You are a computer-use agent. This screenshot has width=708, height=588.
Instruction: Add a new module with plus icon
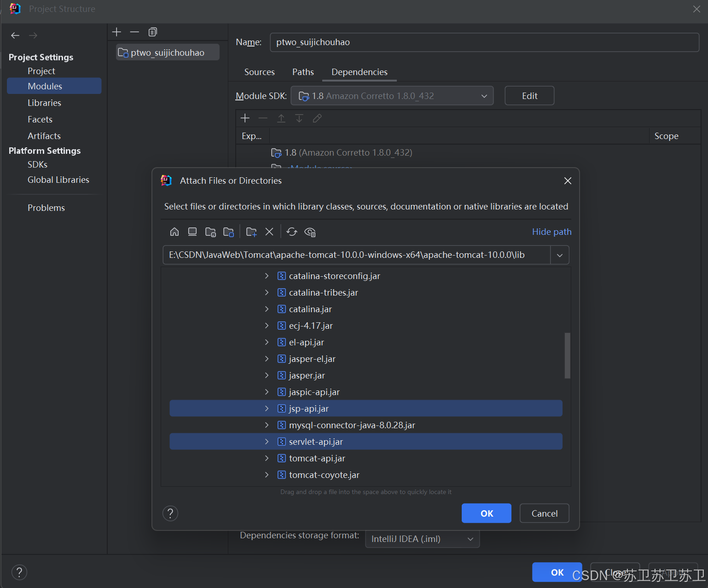click(116, 32)
